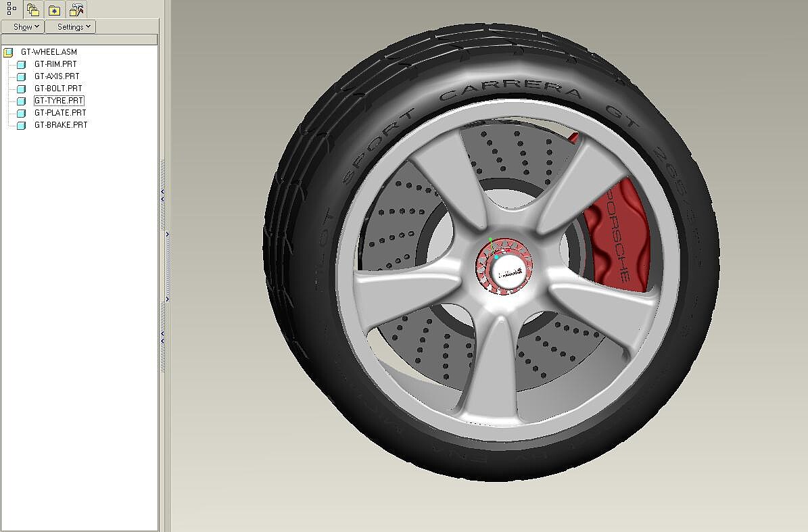Select GT-RIM.PRT in the model tree
808x532 pixels.
tap(55, 64)
